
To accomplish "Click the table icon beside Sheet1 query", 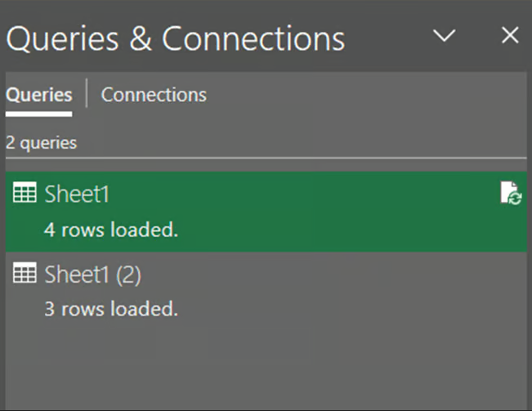I will point(25,194).
